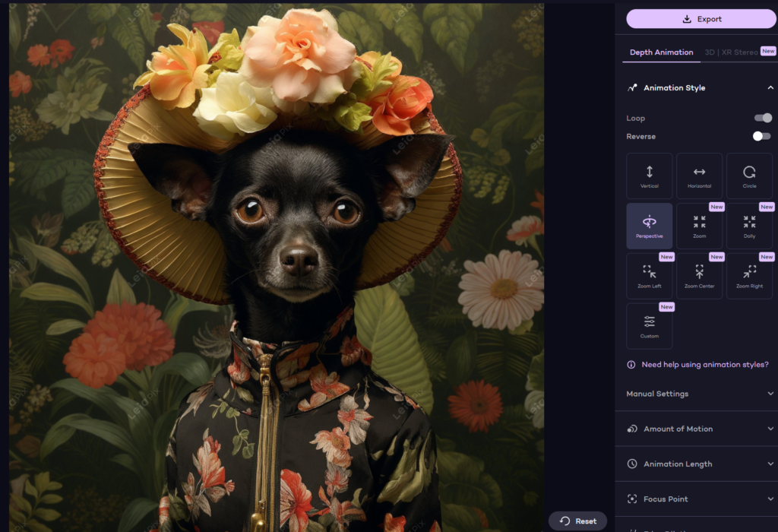This screenshot has height=532, width=778.
Task: Open the animation styles help link
Action: [704, 365]
